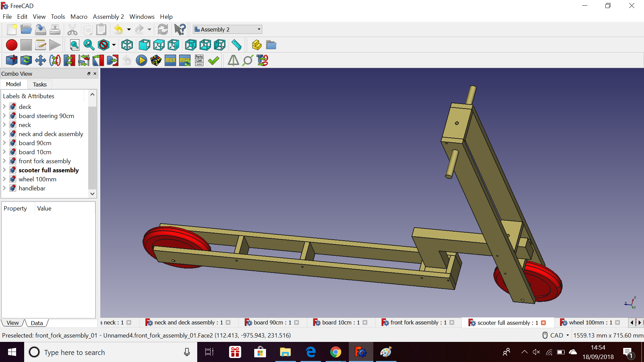
Task: Open the draw style dropdown arrow
Action: 114,45
